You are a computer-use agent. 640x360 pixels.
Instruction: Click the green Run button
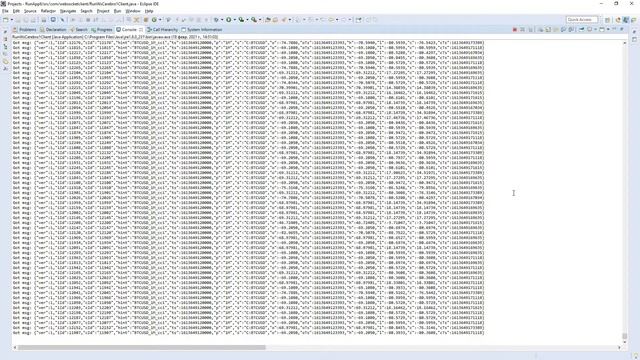(x=229, y=20)
